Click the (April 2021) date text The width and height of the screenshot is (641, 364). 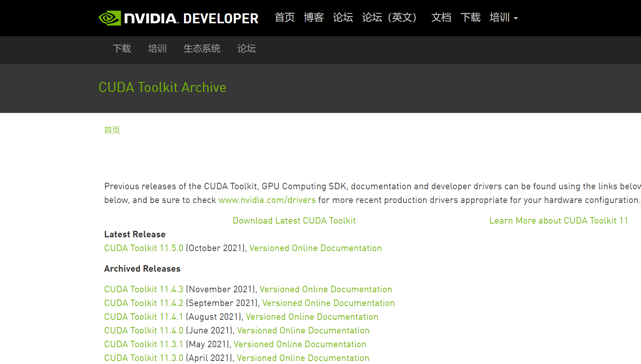[210, 358]
